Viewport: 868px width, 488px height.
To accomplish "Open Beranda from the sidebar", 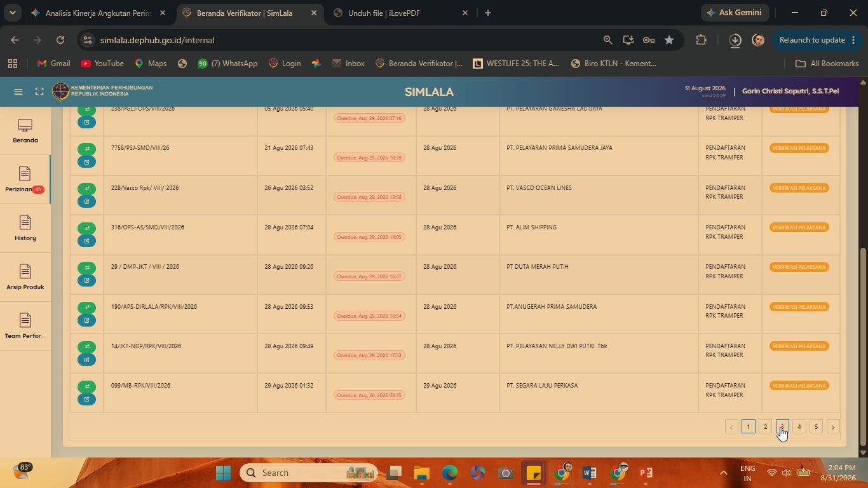I will [x=25, y=132].
